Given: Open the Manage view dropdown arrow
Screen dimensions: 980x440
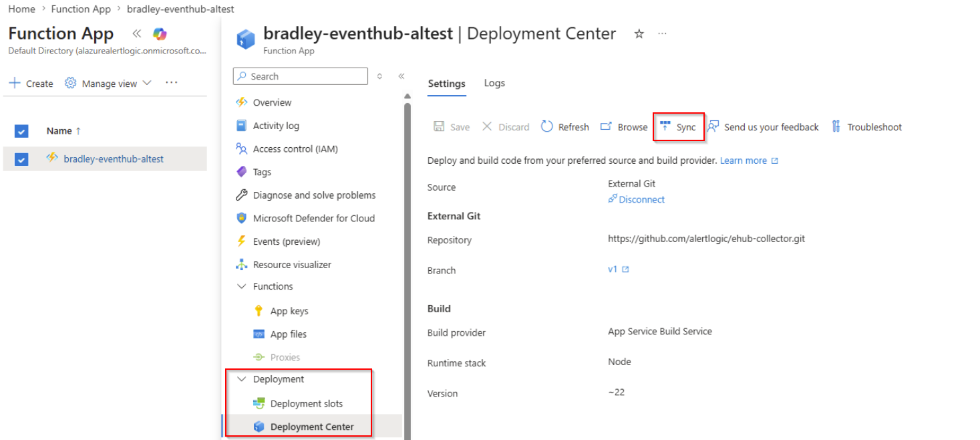Looking at the screenshot, I should tap(148, 84).
